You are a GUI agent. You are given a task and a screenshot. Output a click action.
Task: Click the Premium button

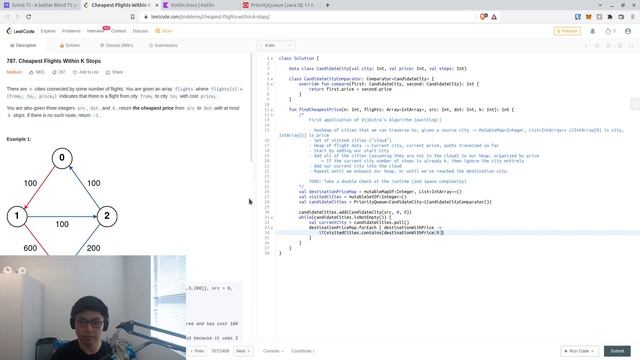pyautogui.click(x=567, y=31)
